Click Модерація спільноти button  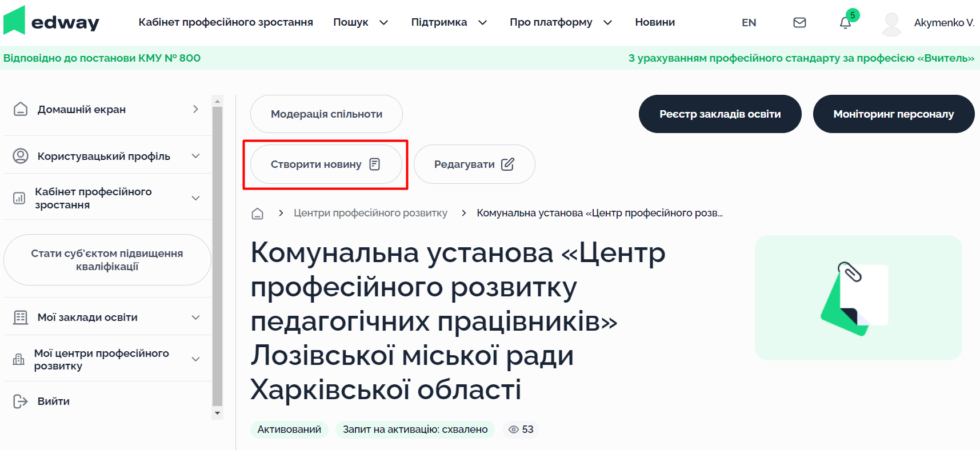(326, 114)
